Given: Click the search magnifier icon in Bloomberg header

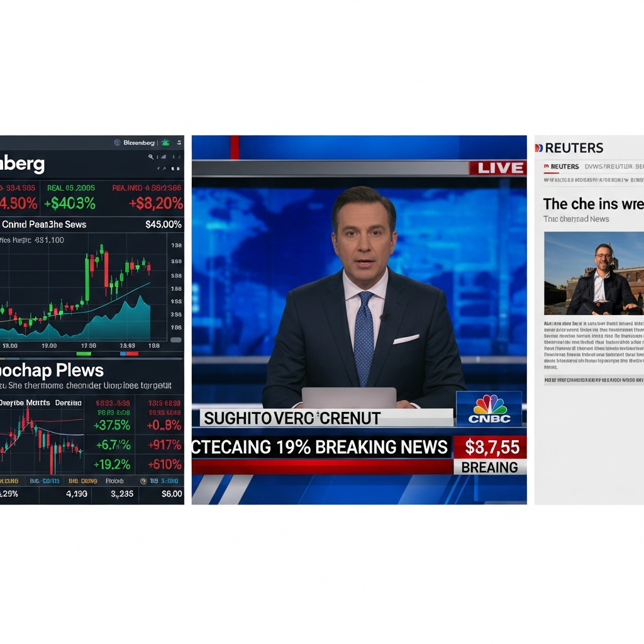Looking at the screenshot, I should click(151, 158).
